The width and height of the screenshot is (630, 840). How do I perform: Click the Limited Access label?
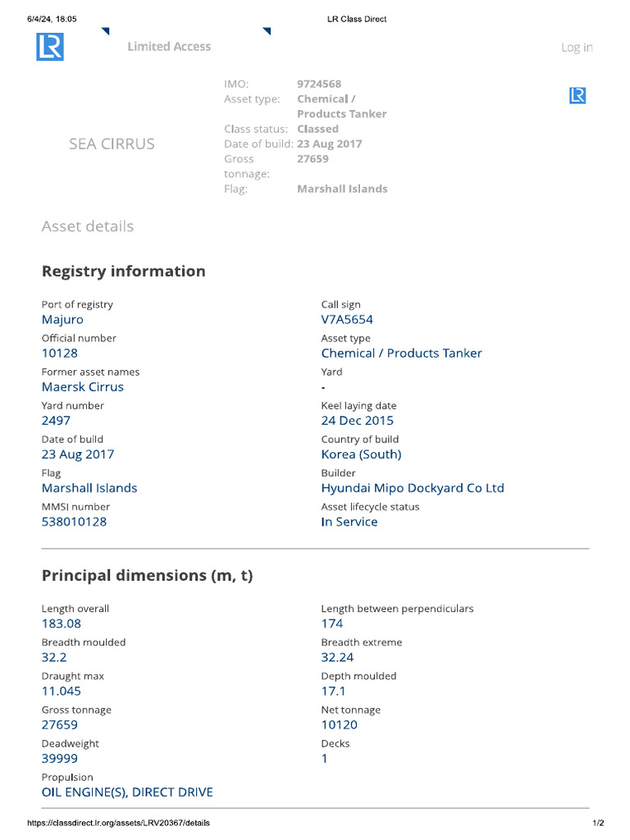tap(169, 47)
